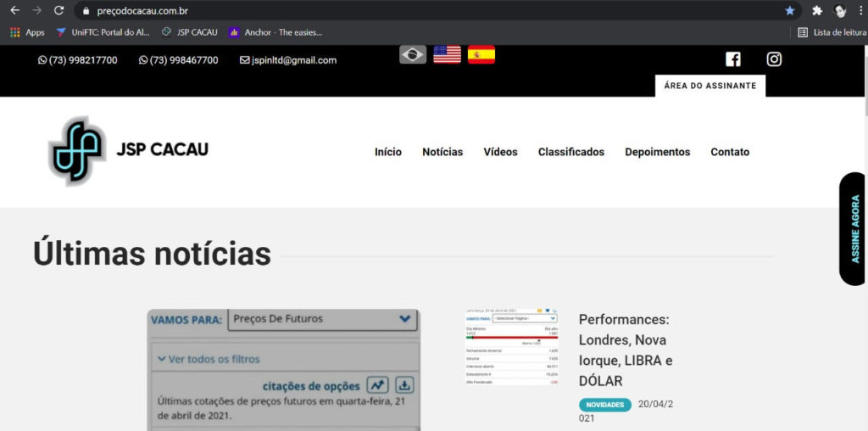Select the United States flag for English

pos(447,55)
